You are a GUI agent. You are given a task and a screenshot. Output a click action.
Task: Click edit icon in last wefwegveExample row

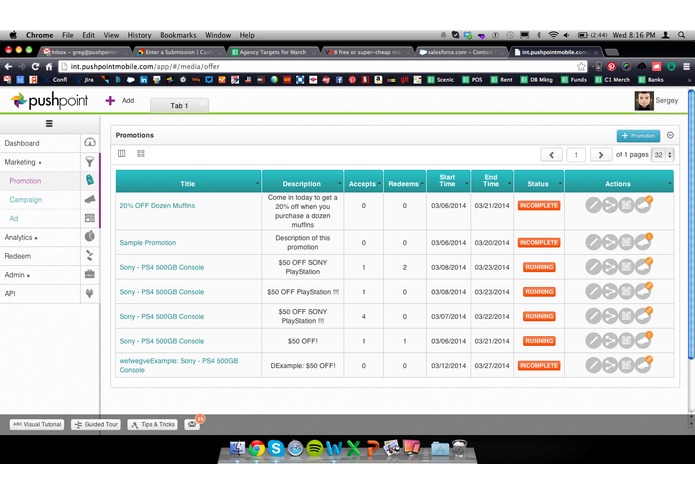[x=593, y=365]
